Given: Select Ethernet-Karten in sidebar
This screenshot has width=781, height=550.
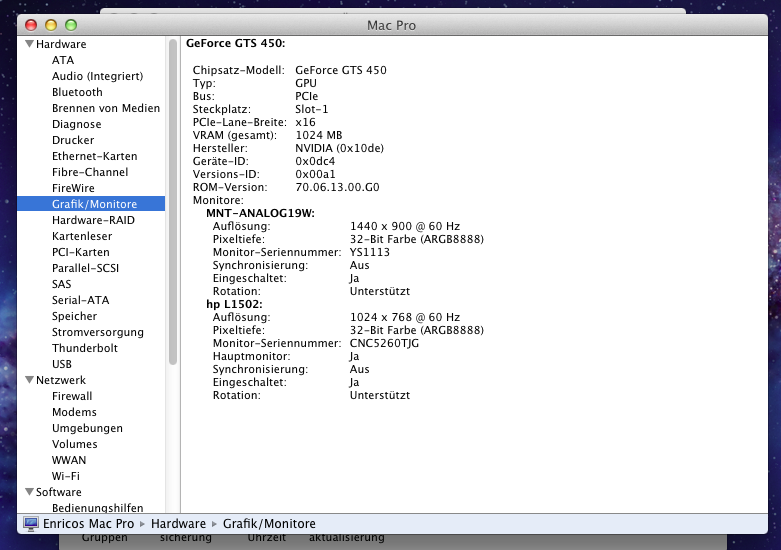Looking at the screenshot, I should [94, 156].
